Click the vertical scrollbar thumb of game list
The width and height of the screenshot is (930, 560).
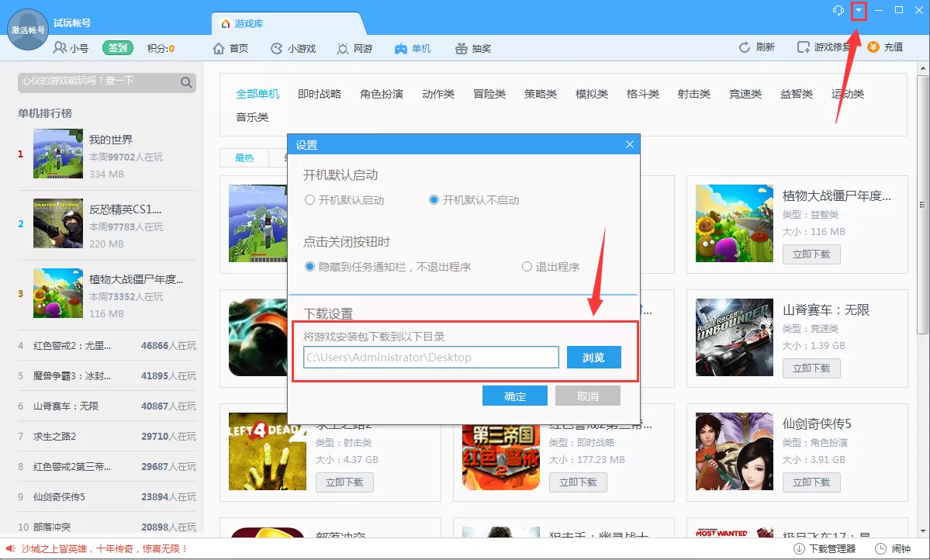(x=922, y=205)
